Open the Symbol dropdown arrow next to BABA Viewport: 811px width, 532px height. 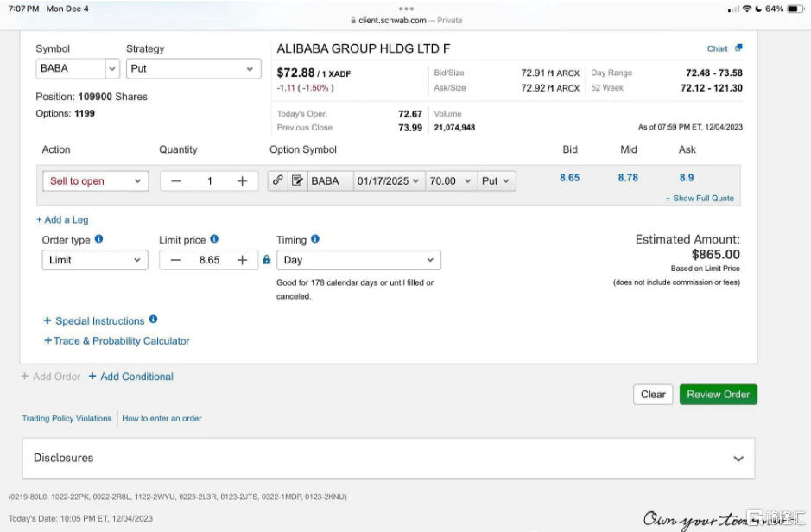pos(112,69)
